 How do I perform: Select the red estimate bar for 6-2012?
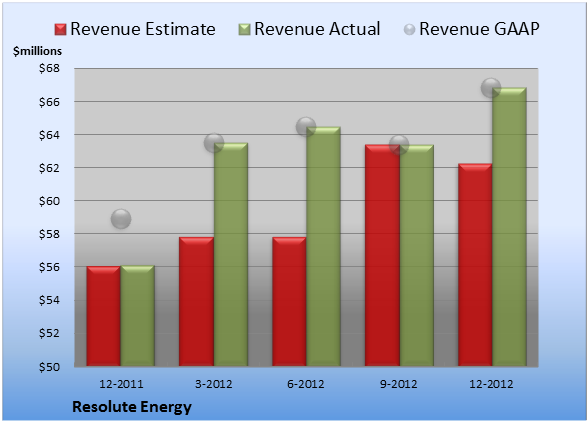coord(289,302)
